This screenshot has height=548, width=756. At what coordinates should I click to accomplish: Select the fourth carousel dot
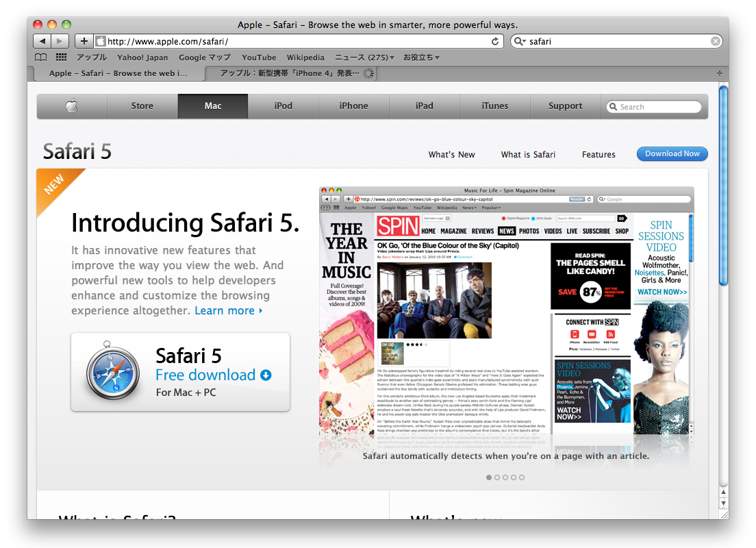coord(514,477)
